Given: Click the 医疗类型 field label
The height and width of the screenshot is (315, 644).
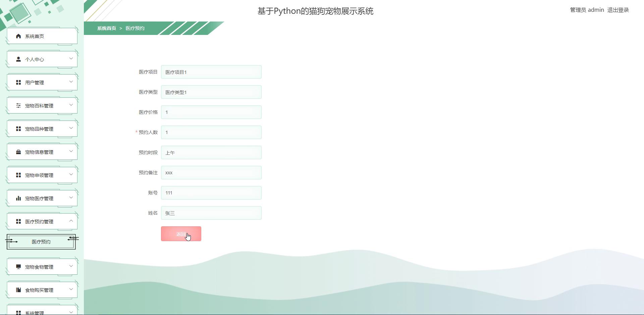Looking at the screenshot, I should 148,92.
